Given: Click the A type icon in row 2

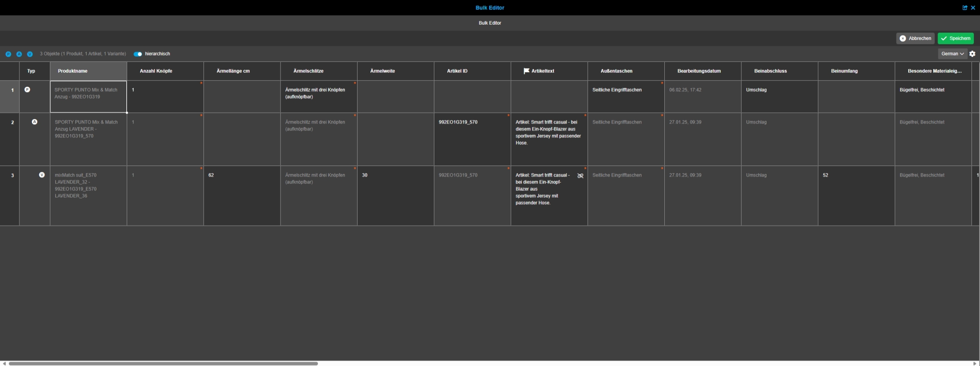Looking at the screenshot, I should pos(35,122).
